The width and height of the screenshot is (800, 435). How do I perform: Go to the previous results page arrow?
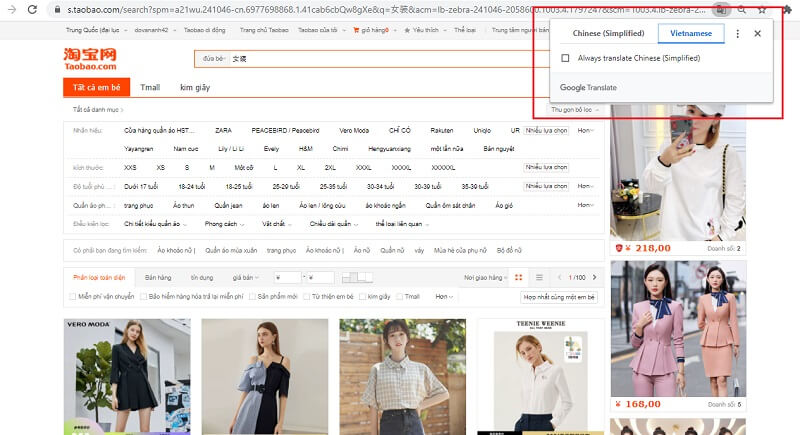tap(559, 277)
